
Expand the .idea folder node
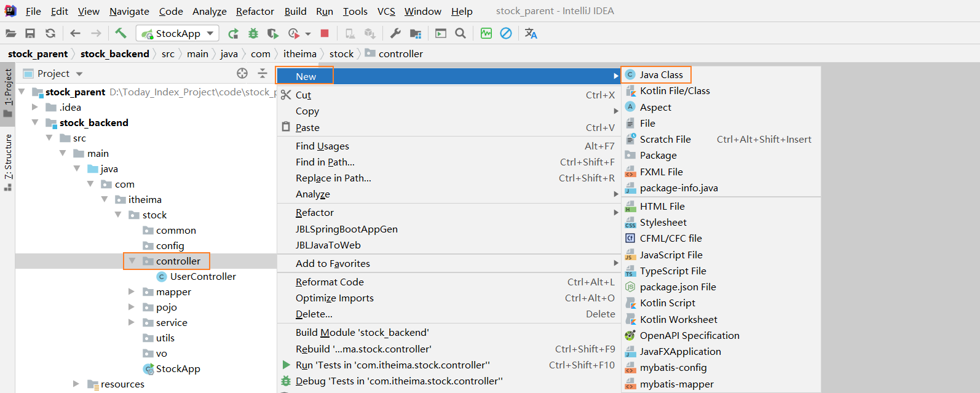(x=35, y=107)
